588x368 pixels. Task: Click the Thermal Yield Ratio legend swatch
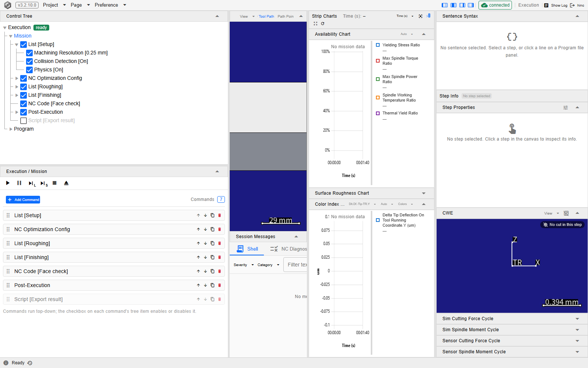pos(378,113)
